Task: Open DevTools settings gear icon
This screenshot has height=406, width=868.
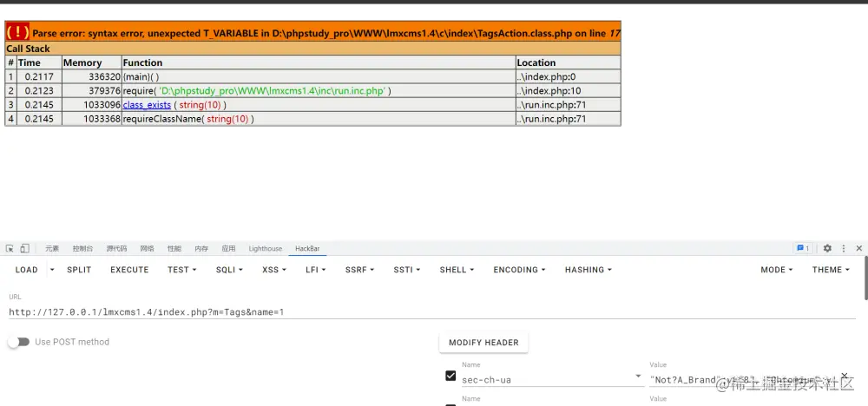Action: (827, 248)
